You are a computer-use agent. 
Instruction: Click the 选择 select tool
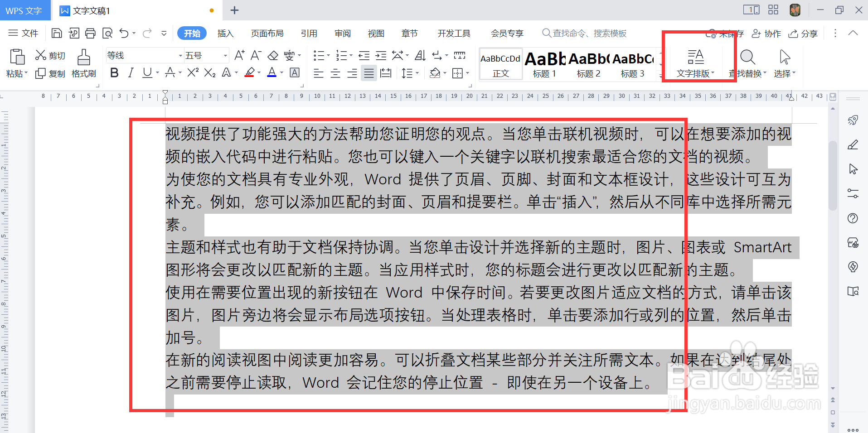785,63
